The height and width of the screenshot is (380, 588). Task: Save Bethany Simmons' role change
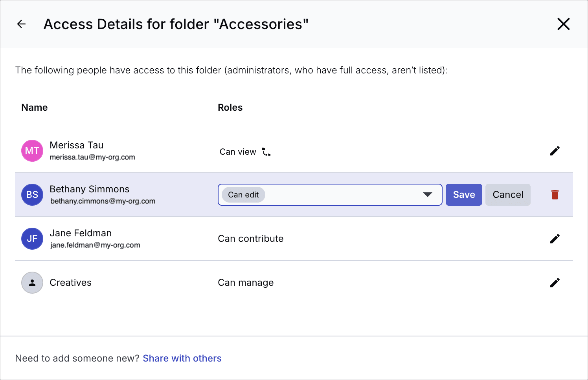(464, 195)
